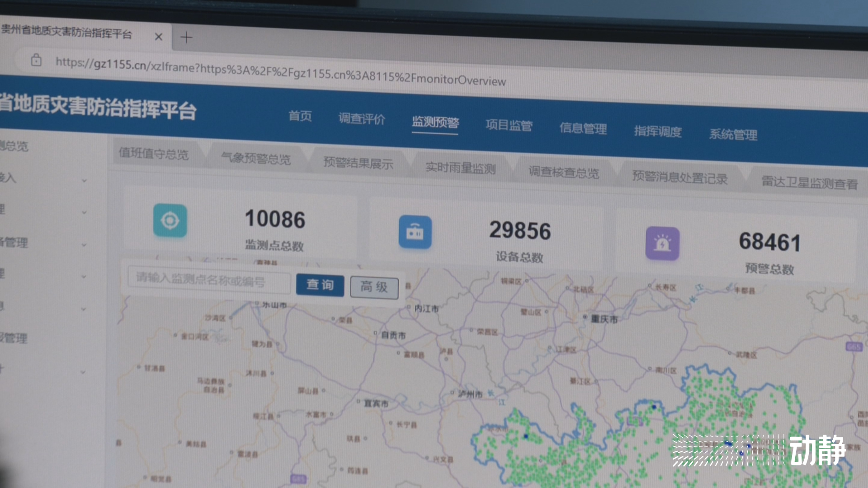
Task: Click the monitoring point name input field
Action: click(209, 280)
